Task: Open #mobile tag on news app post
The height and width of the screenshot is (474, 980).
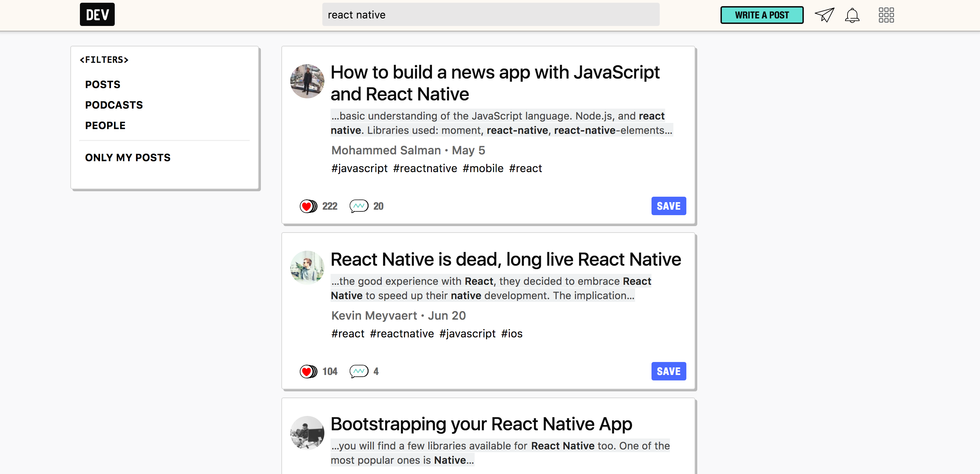Action: pos(483,168)
